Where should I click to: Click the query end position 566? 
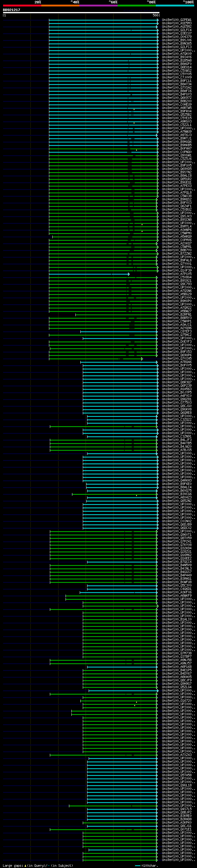pos(155,15)
